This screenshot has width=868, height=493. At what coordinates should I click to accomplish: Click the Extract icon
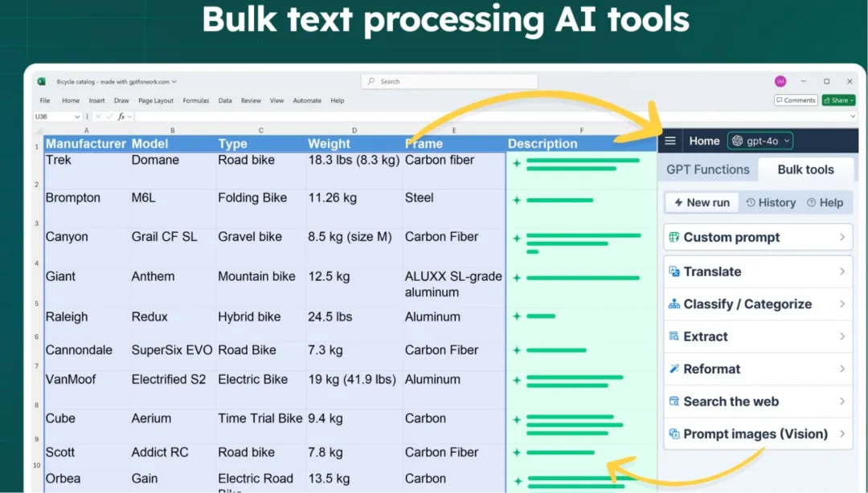[674, 336]
